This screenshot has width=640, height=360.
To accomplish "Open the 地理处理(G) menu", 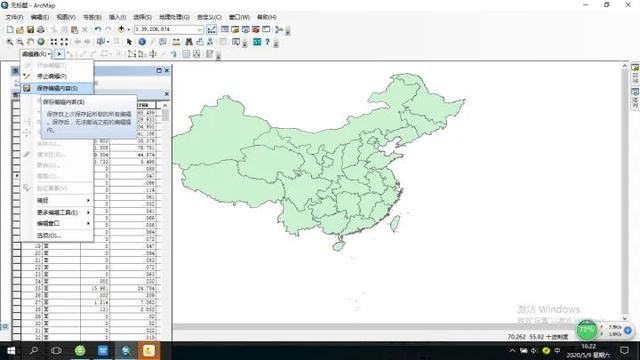I will pos(174,17).
